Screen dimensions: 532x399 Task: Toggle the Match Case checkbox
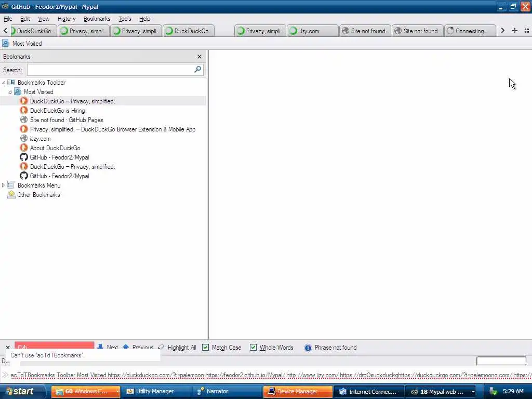tap(205, 348)
